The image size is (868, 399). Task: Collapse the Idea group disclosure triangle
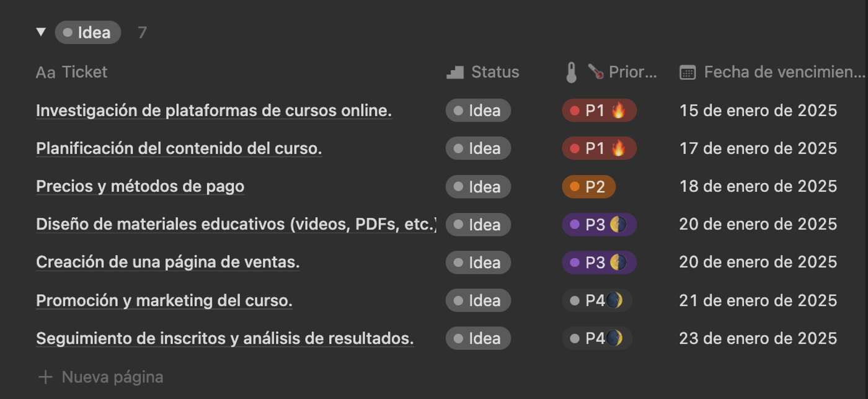[41, 32]
